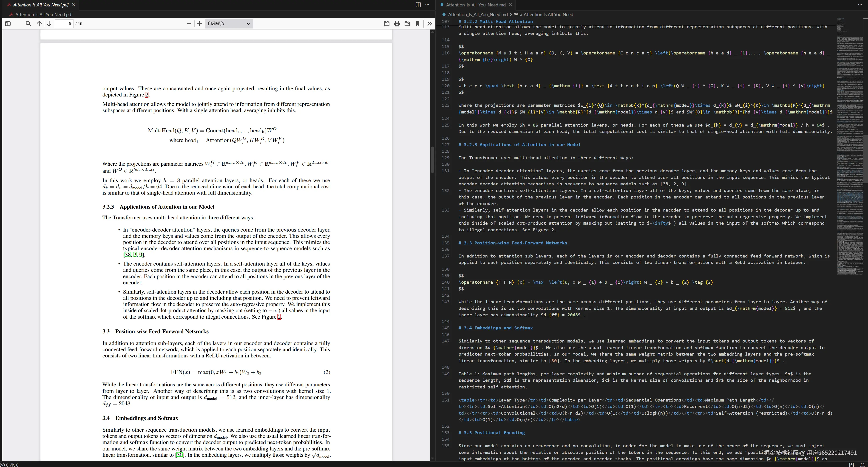Open more actions for PDF editor group

pos(427,5)
